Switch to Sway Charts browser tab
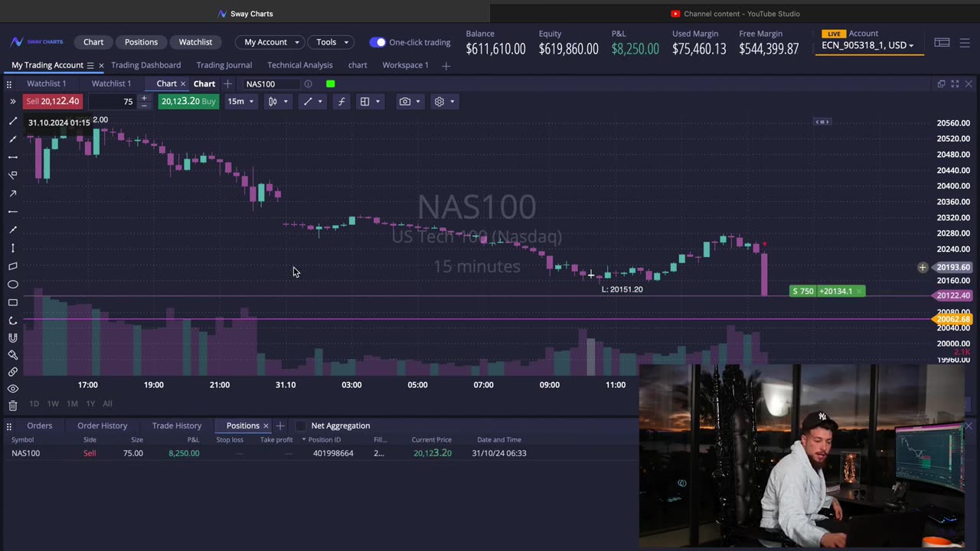The height and width of the screenshot is (551, 980). tap(245, 14)
